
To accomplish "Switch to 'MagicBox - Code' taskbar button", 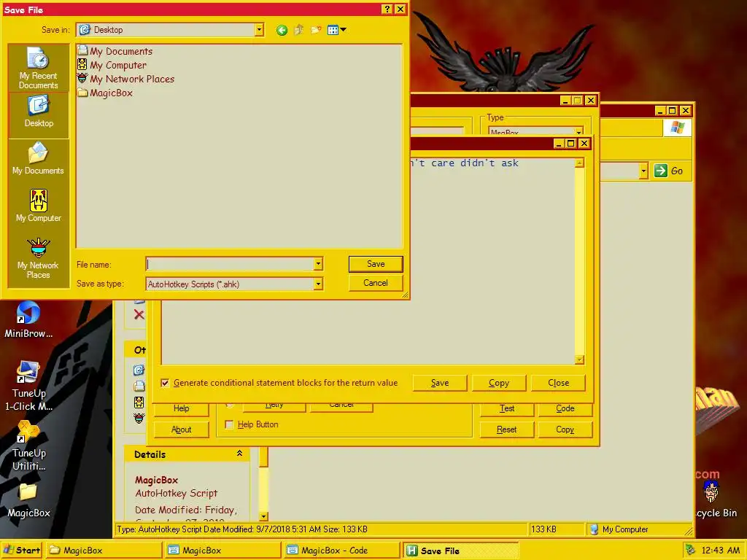I will 341,550.
